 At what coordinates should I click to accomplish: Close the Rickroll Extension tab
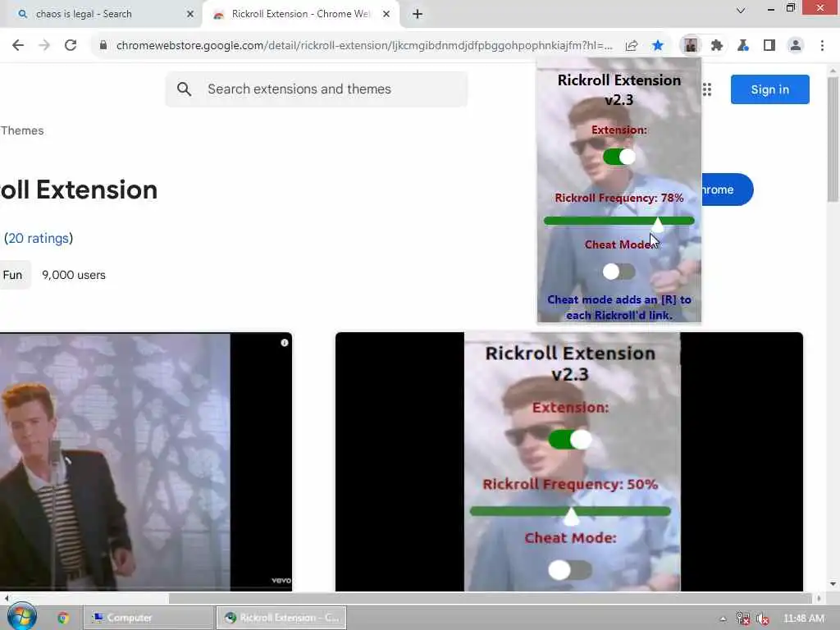pos(386,14)
